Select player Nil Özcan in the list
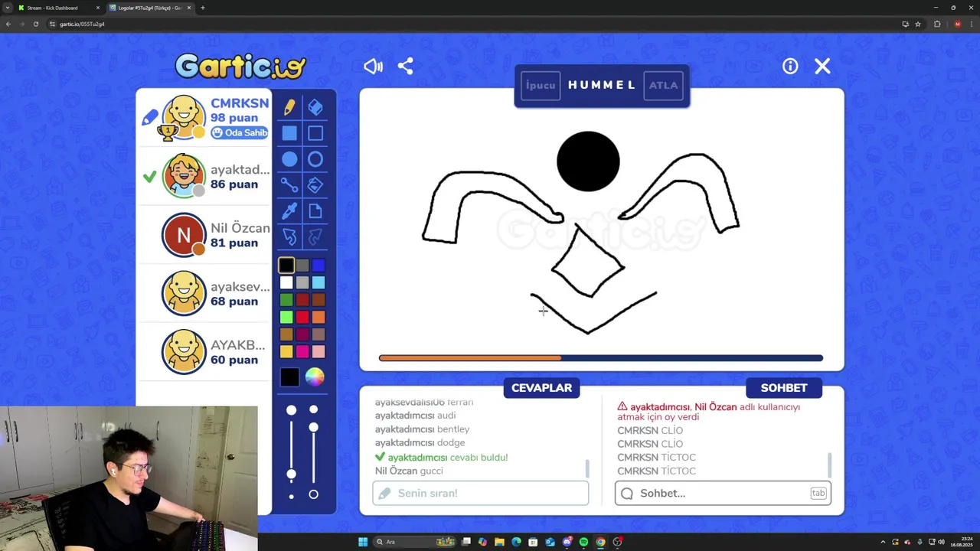Screen dimensions: 980x551 [204, 235]
